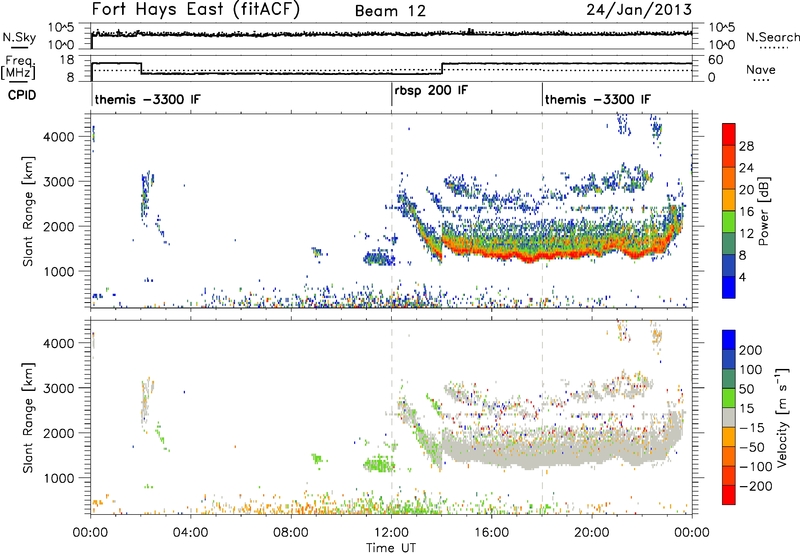Click the green scatter patch near 11:30 in velocity panel
This screenshot has width=800, height=554.
[379, 465]
